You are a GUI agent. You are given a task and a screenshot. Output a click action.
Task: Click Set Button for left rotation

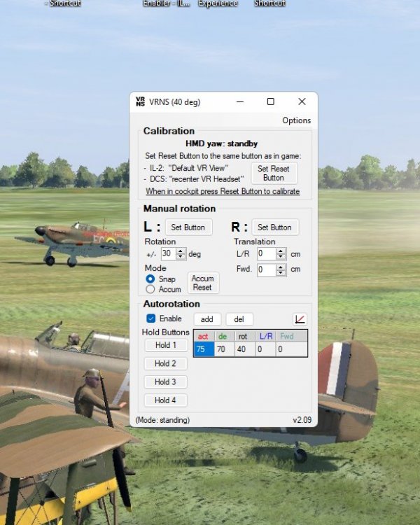(x=188, y=227)
